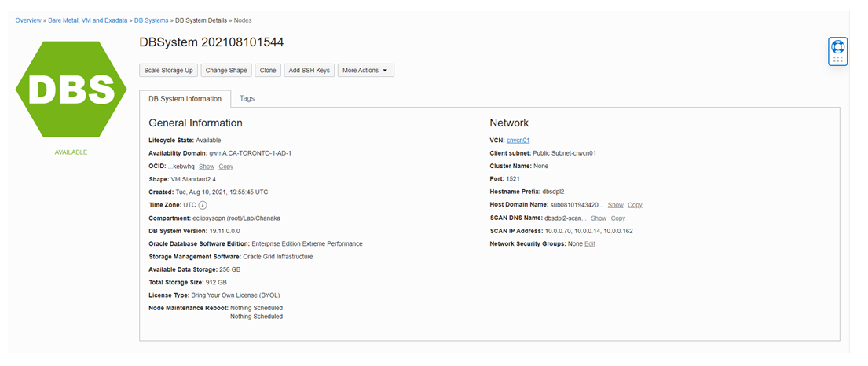Screen dimensions: 868x366
Task: Click the green DBS hexagon icon
Action: [71, 90]
